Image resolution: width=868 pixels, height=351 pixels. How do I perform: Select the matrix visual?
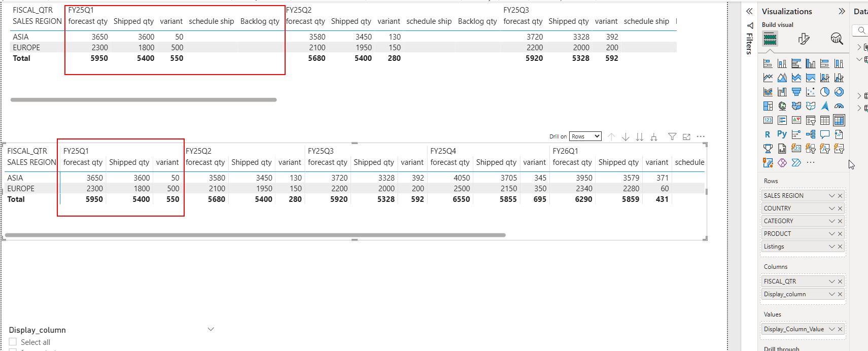click(839, 120)
